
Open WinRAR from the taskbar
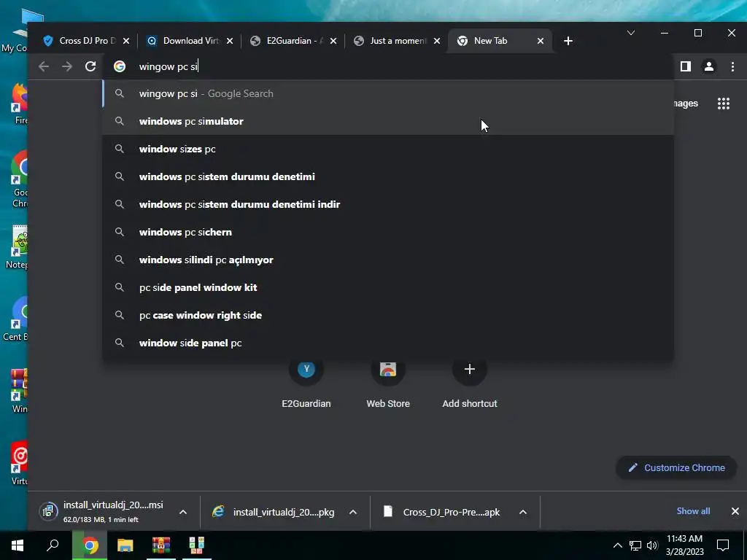pyautogui.click(x=161, y=545)
